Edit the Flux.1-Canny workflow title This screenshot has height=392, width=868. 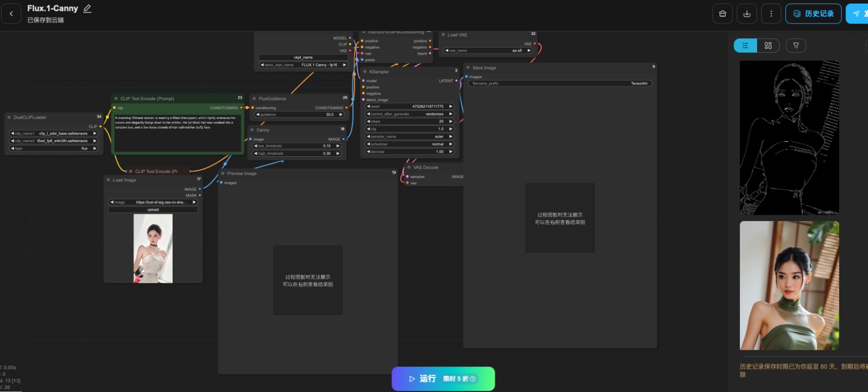(x=87, y=8)
